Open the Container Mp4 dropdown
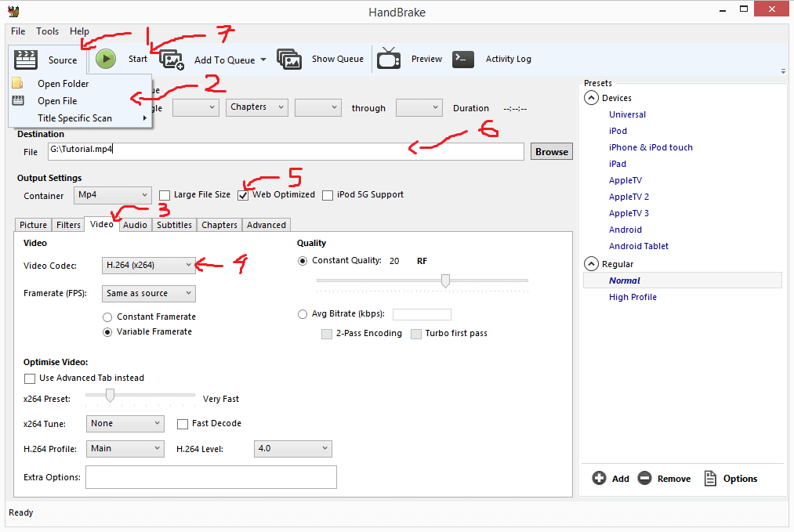Image resolution: width=794 pixels, height=532 pixels. pyautogui.click(x=113, y=195)
